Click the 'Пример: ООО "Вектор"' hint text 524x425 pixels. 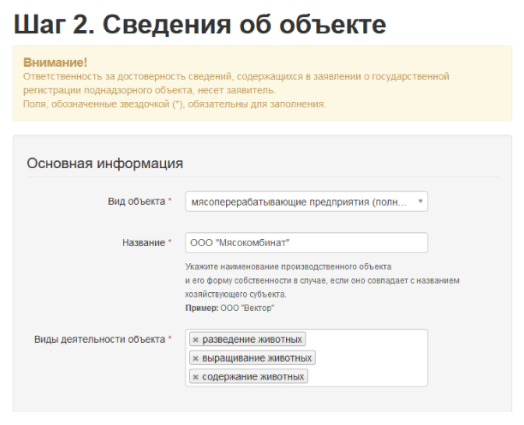click(230, 308)
